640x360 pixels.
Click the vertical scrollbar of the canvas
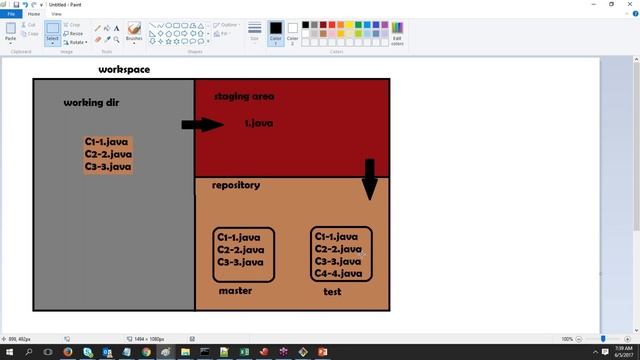(x=636, y=147)
